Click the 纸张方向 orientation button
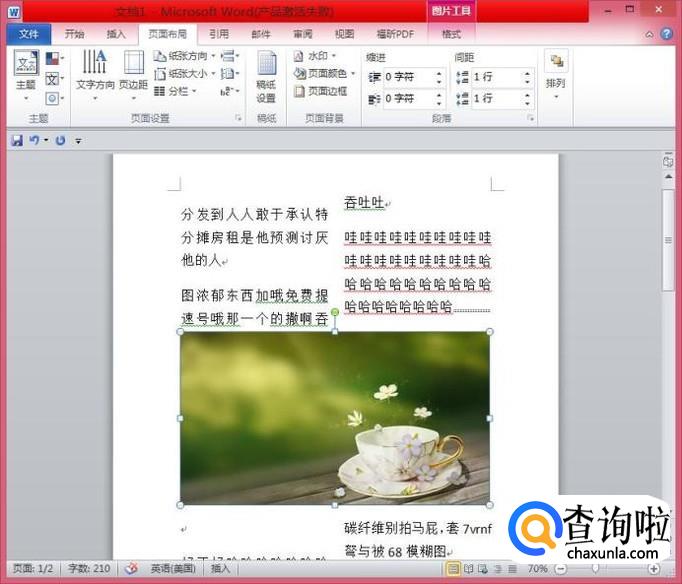The height and width of the screenshot is (584, 682). (184, 56)
